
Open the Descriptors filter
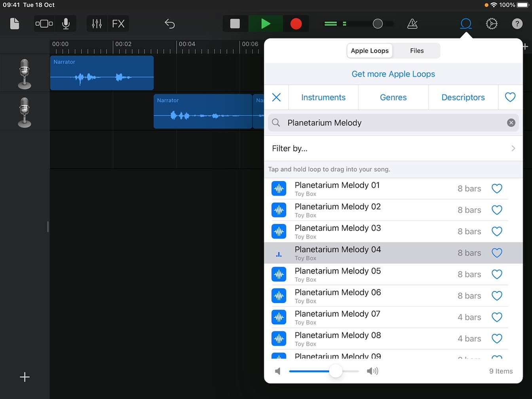463,97
